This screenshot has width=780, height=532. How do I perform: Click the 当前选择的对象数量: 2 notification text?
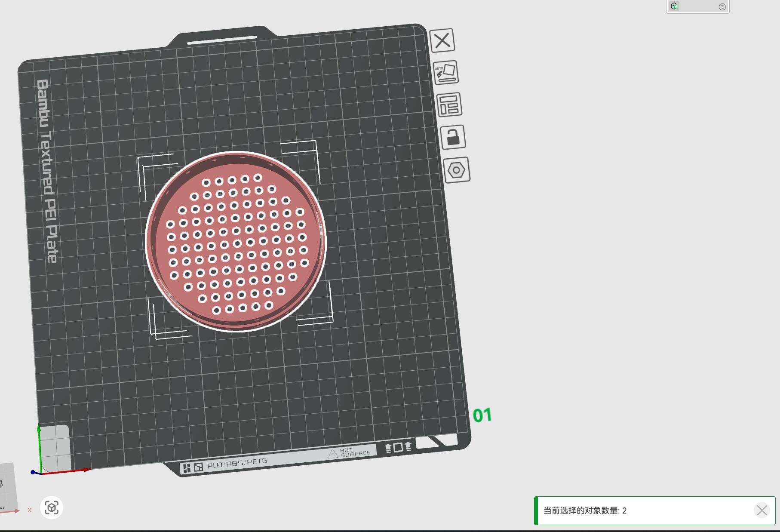pyautogui.click(x=585, y=510)
